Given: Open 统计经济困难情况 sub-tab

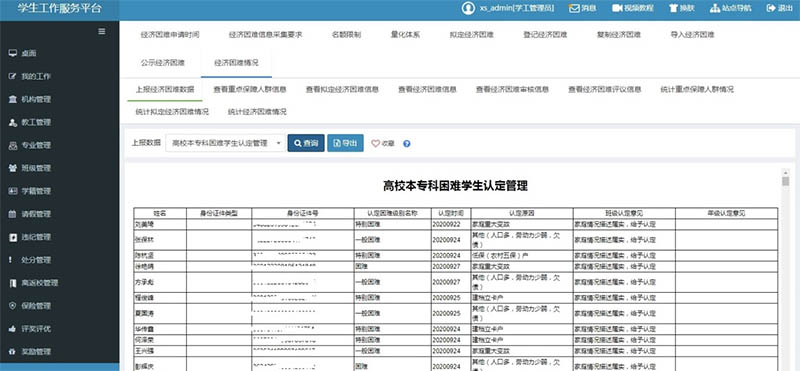Looking at the screenshot, I should 257,112.
